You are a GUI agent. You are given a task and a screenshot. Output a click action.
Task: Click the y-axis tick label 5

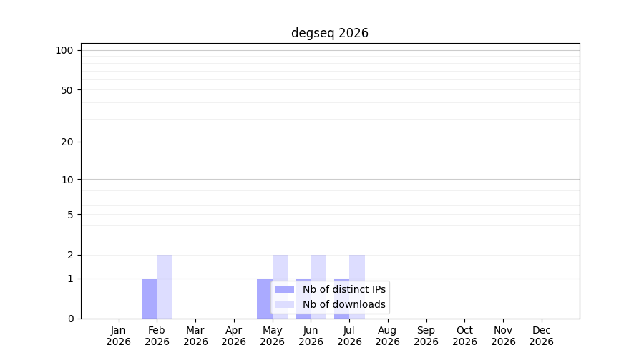[x=71, y=215]
